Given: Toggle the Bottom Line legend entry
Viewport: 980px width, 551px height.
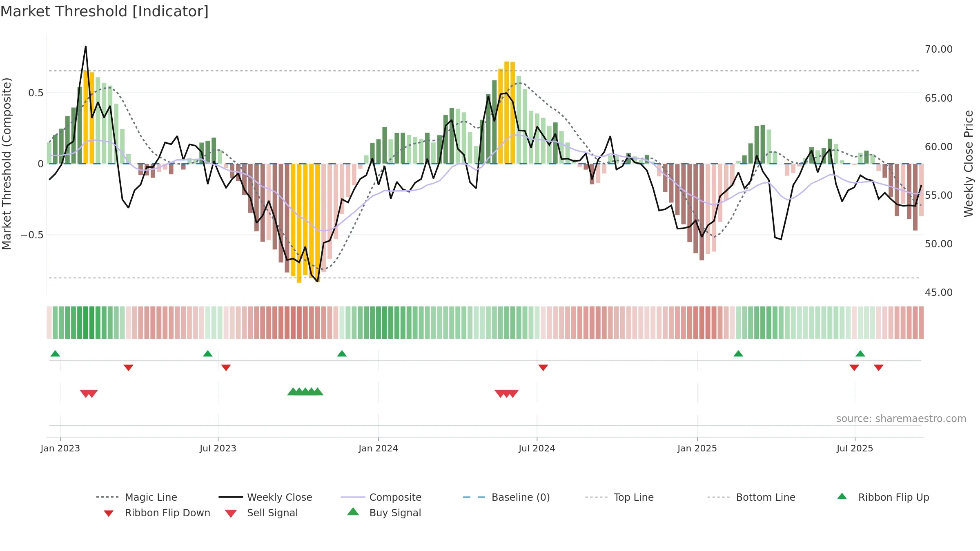Looking at the screenshot, I should pos(751,497).
